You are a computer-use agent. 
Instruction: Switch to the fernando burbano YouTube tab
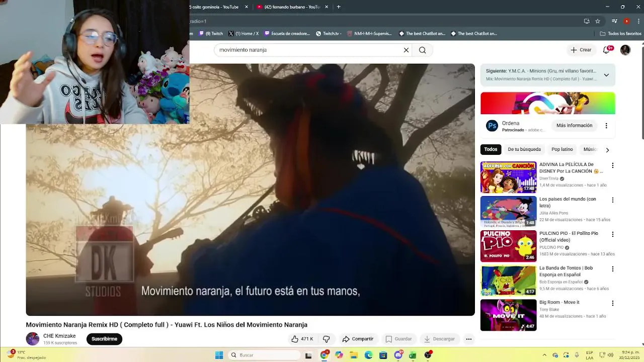[x=293, y=7]
